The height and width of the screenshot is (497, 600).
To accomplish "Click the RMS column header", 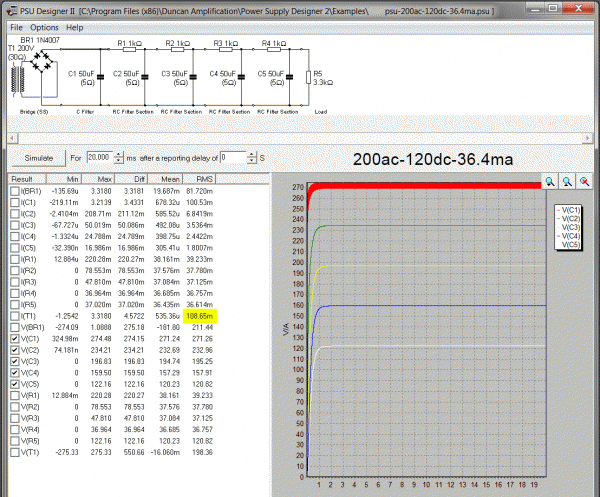I will tap(199, 179).
